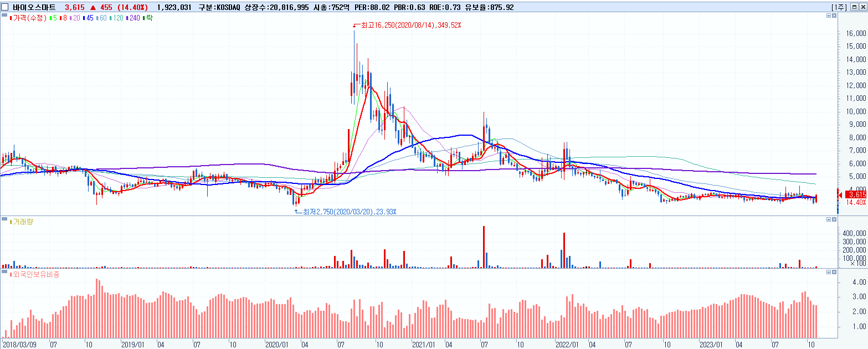Image resolution: width=868 pixels, height=349 pixels.
Task: Click the 2023/01 date axis label
Action: coord(711,344)
